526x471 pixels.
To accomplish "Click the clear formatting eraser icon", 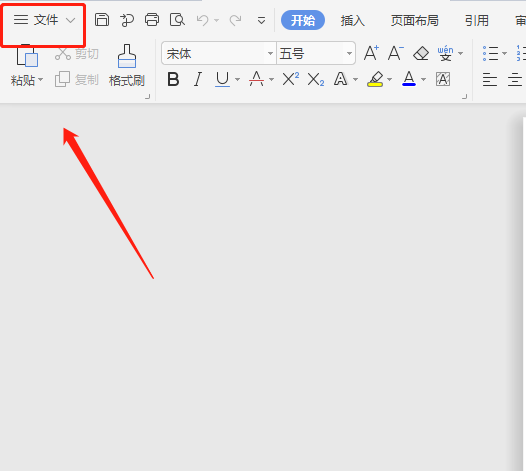I will coord(421,53).
